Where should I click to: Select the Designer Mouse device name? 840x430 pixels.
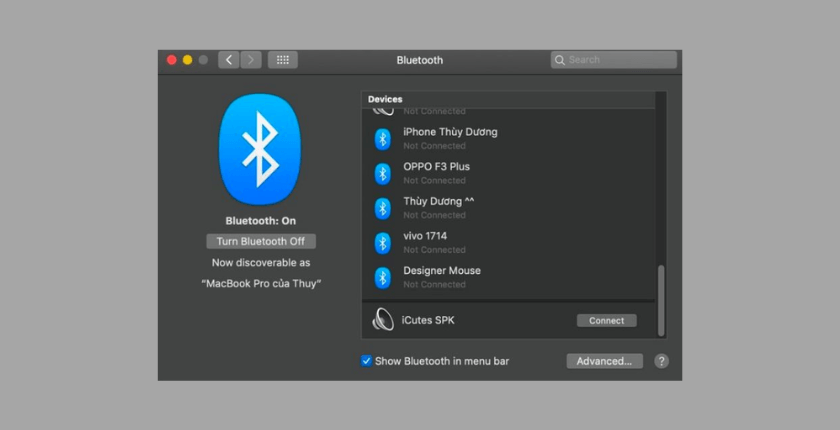coord(442,271)
